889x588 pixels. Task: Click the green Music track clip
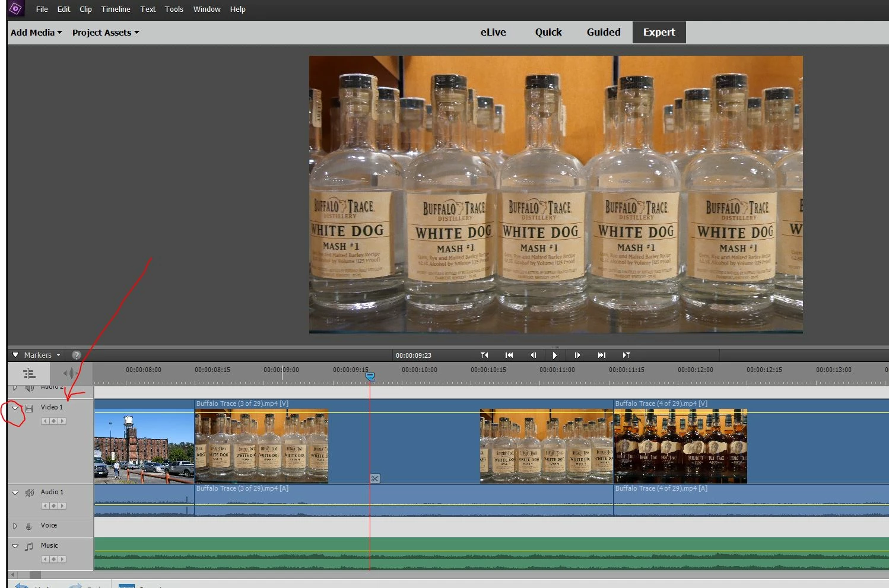(x=491, y=554)
